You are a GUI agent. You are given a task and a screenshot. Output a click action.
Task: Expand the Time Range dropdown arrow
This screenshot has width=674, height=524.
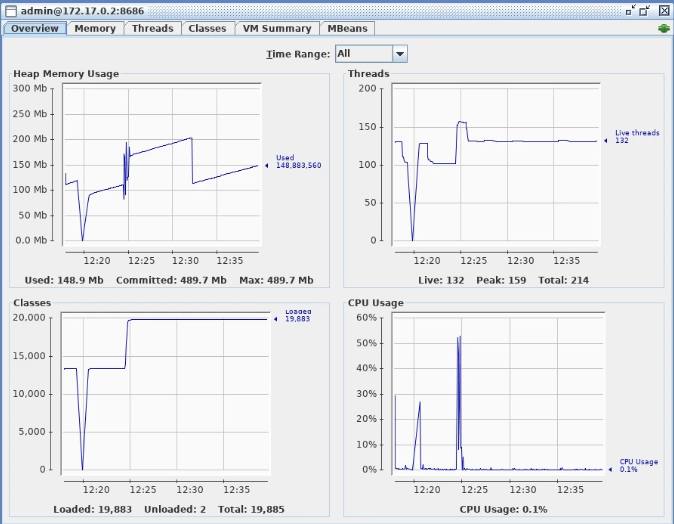(x=400, y=54)
